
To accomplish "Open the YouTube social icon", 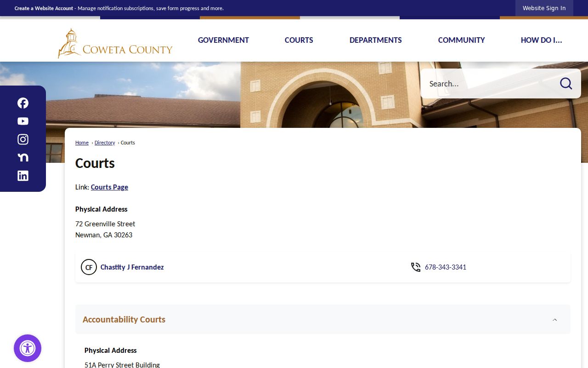I will (x=23, y=121).
